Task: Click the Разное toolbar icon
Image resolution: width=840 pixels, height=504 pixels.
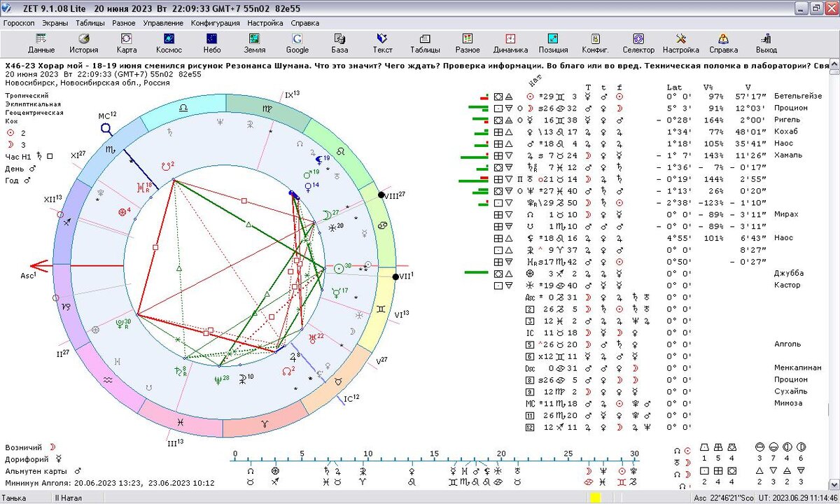Action: click(x=468, y=43)
